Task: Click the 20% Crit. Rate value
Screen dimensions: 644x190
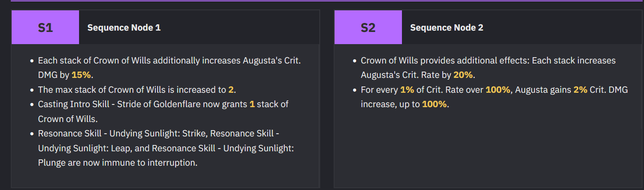Action: [463, 75]
